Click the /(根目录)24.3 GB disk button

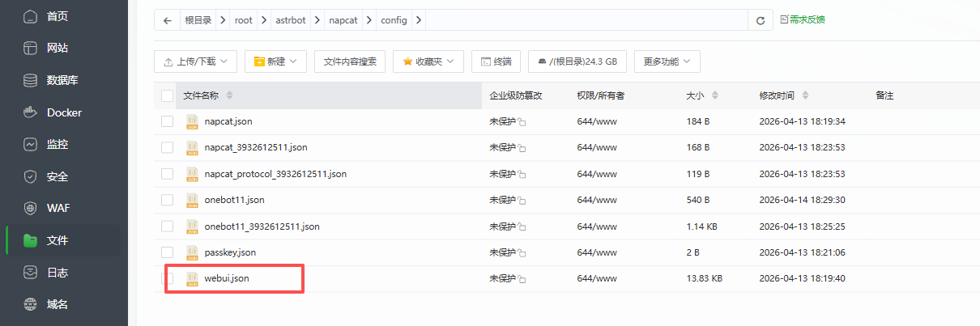[x=577, y=61]
